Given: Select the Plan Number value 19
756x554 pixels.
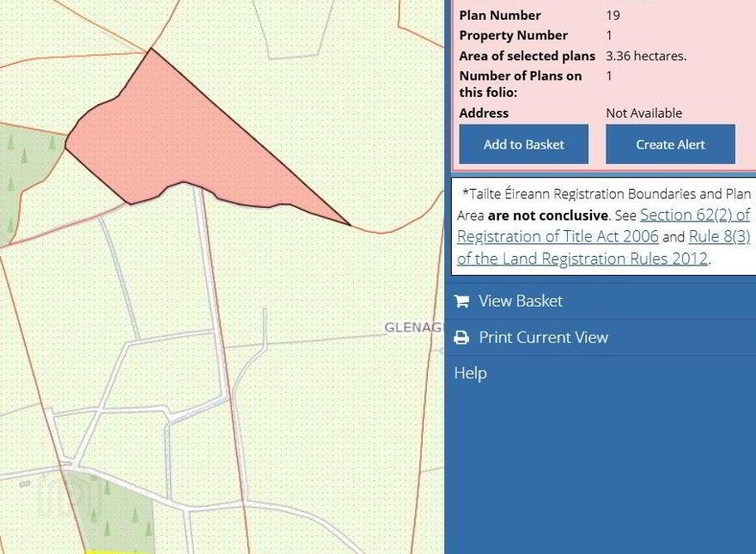Looking at the screenshot, I should [613, 15].
